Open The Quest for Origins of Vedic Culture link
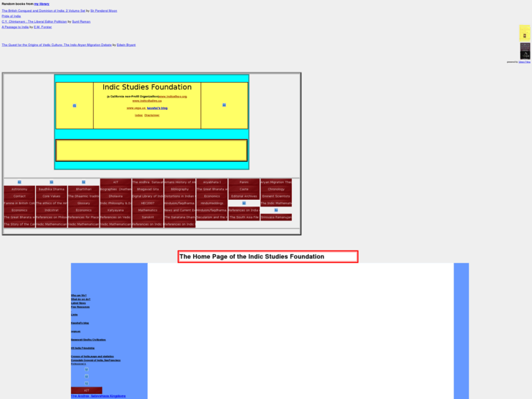The width and height of the screenshot is (532, 399). pos(56,45)
